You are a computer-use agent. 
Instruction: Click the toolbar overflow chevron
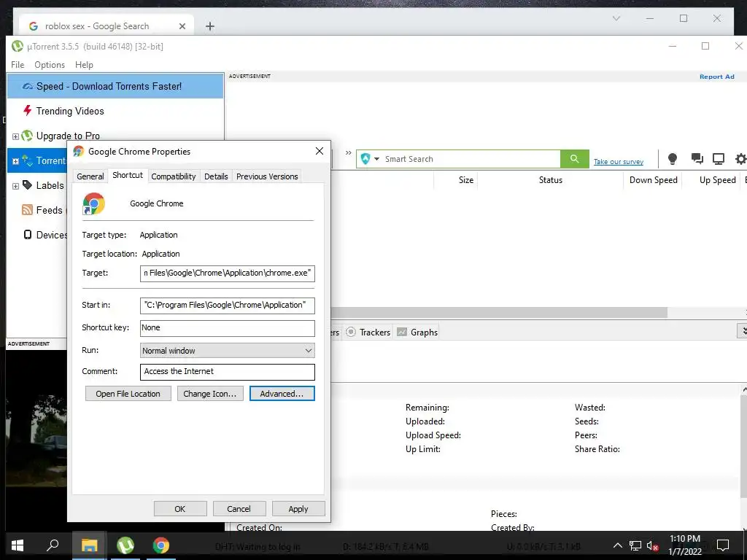pyautogui.click(x=348, y=153)
